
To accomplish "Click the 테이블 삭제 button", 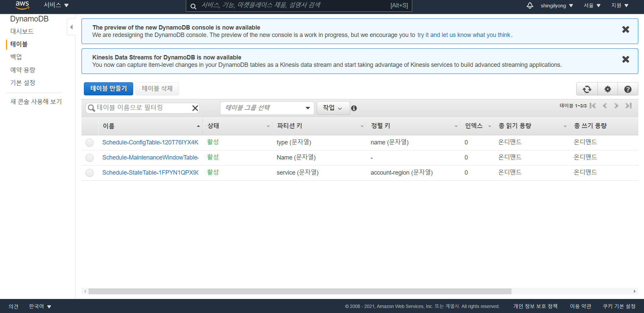I will [157, 89].
